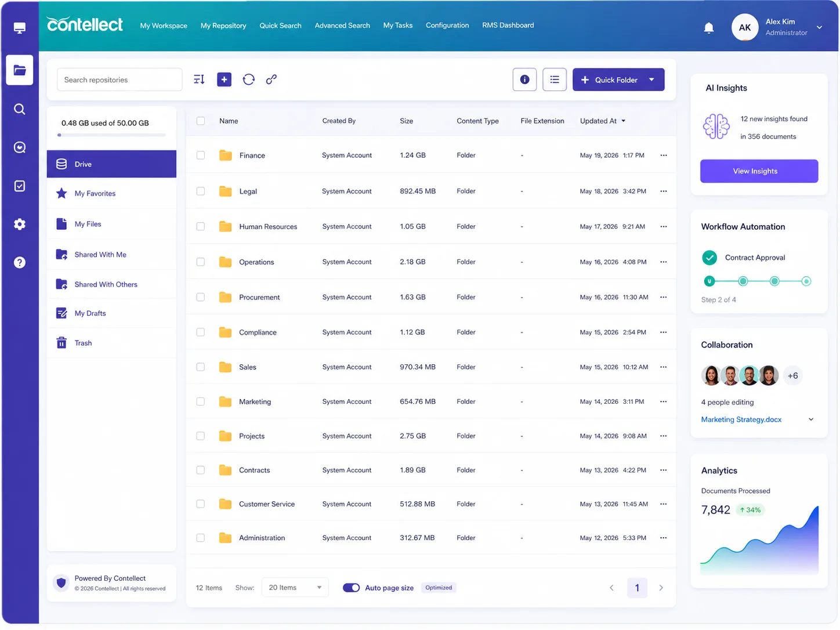The image size is (840, 630).
Task: Click last step of Contract Approval progress
Action: 806,281
